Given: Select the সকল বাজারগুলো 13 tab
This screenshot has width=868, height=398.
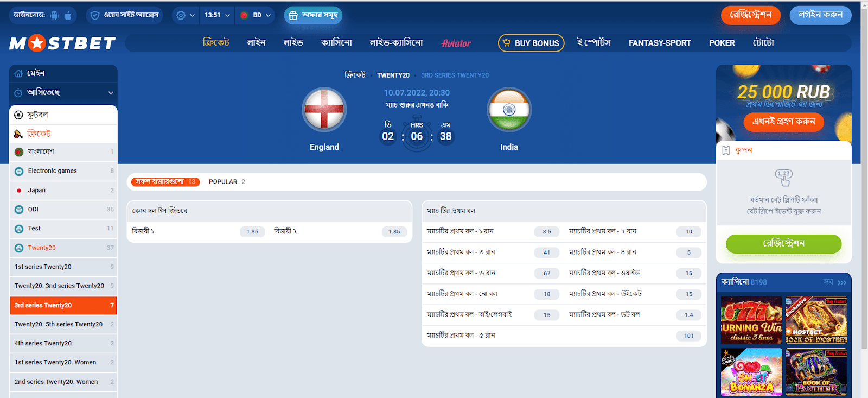Looking at the screenshot, I should (x=165, y=182).
